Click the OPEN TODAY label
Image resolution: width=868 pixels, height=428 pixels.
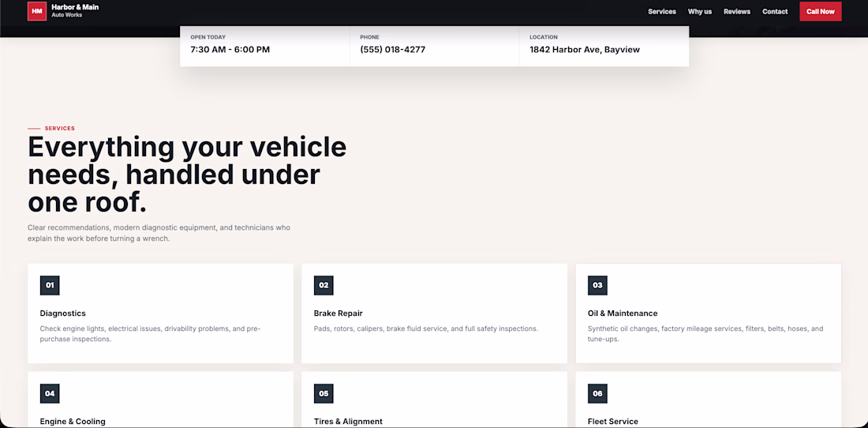coord(208,37)
